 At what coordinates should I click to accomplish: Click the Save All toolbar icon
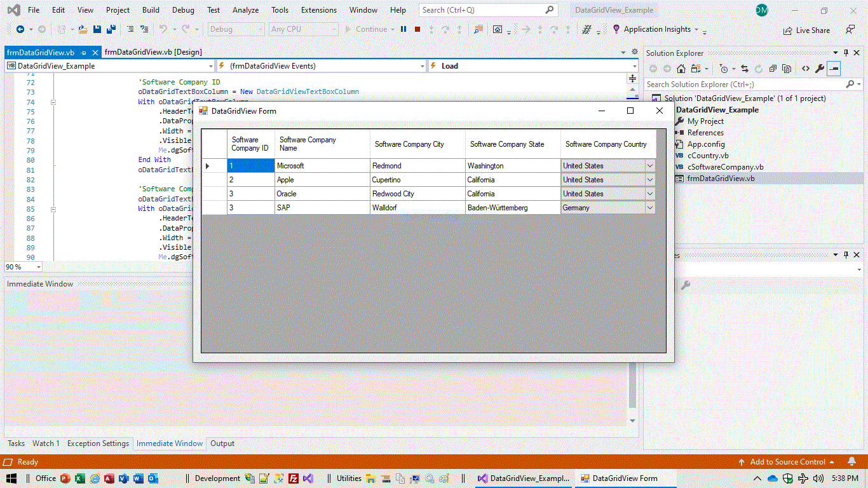111,29
